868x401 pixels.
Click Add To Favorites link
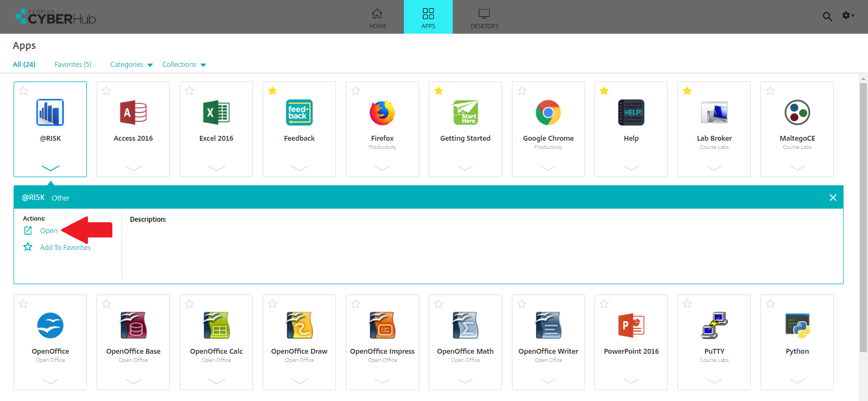pyautogui.click(x=65, y=247)
